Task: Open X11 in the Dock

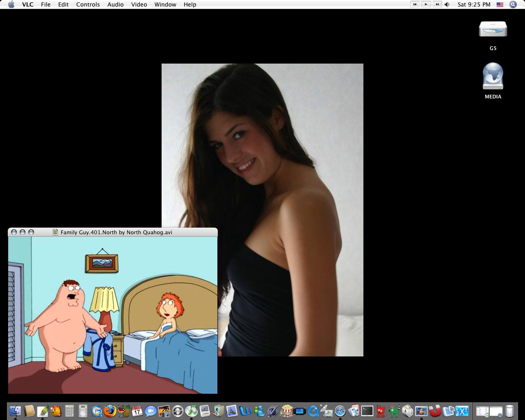Action: coord(462,411)
